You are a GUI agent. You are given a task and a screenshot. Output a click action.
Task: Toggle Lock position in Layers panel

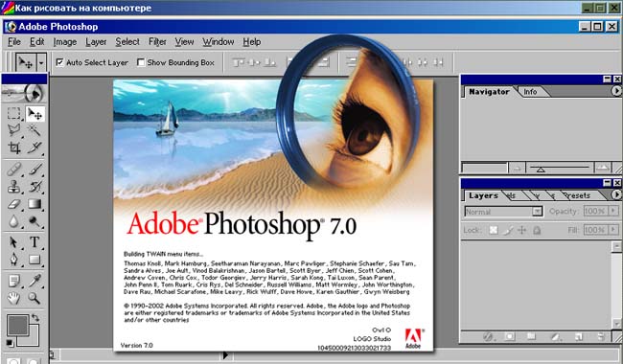(x=522, y=230)
